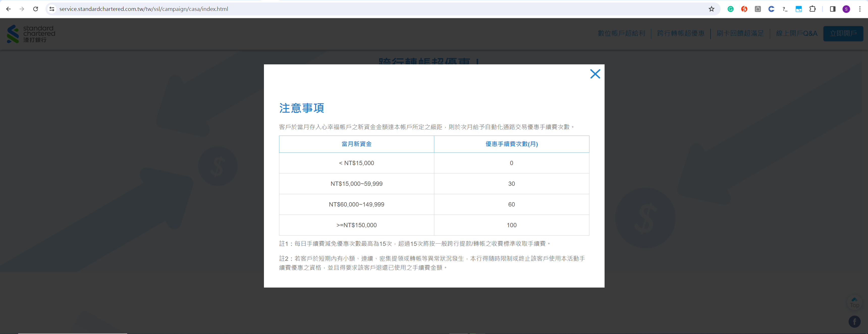The height and width of the screenshot is (334, 868).
Task: Open 跨行轉帳超優惠 nav item
Action: point(681,33)
